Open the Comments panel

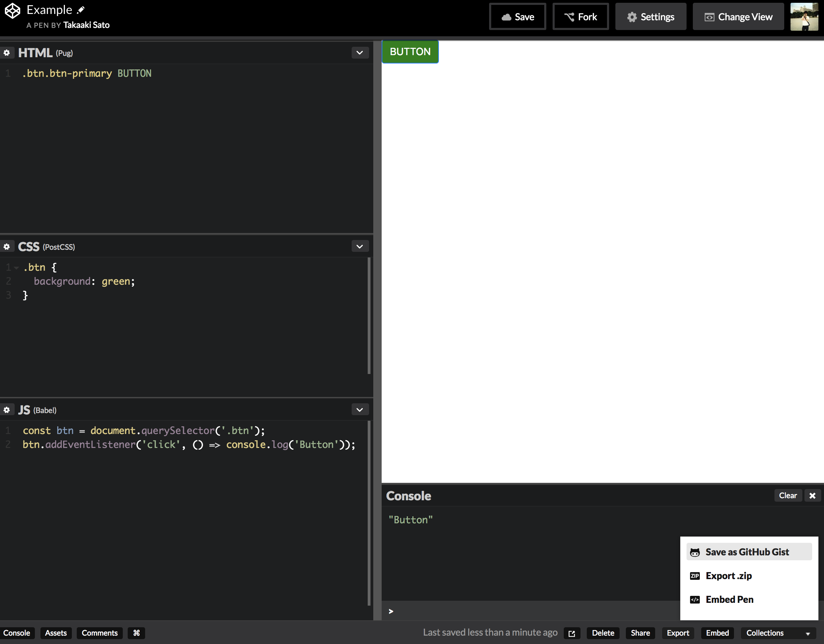(100, 633)
